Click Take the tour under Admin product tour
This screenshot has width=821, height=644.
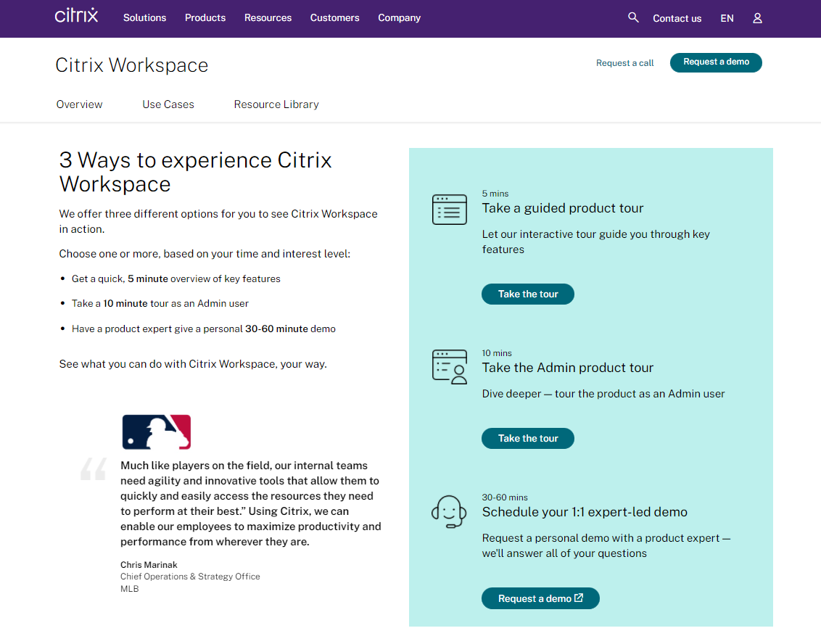pos(528,438)
